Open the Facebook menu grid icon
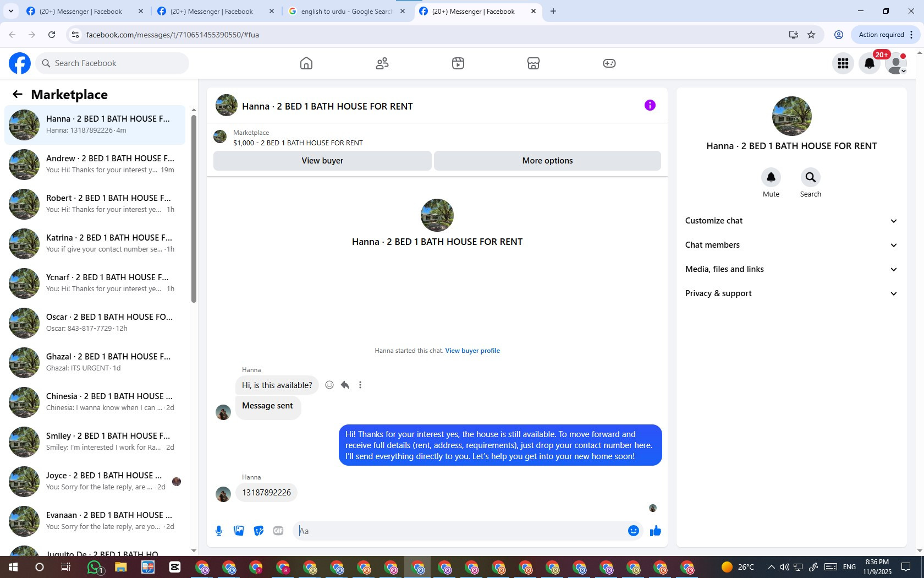 (843, 63)
